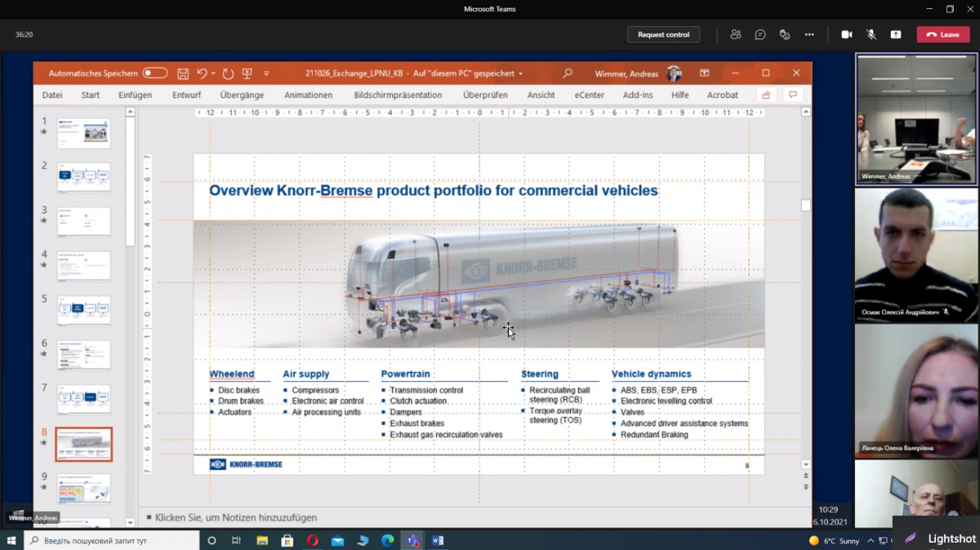Open the PowerPoint comments icon button
Viewport: 980px width, 550px height.
coord(792,95)
